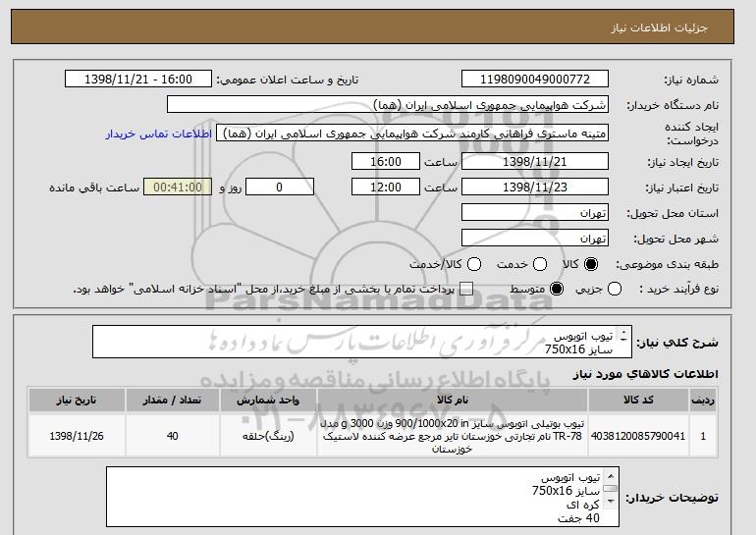
Task: Choose the جزیی purchase type radio
Action: 615,290
